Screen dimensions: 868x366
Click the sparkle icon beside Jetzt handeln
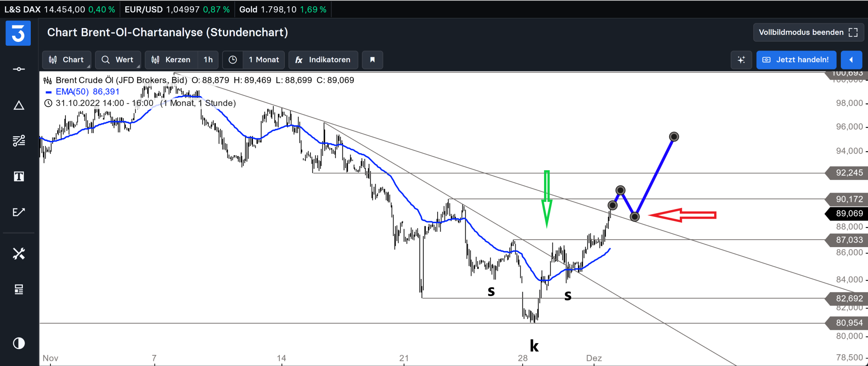(x=741, y=60)
